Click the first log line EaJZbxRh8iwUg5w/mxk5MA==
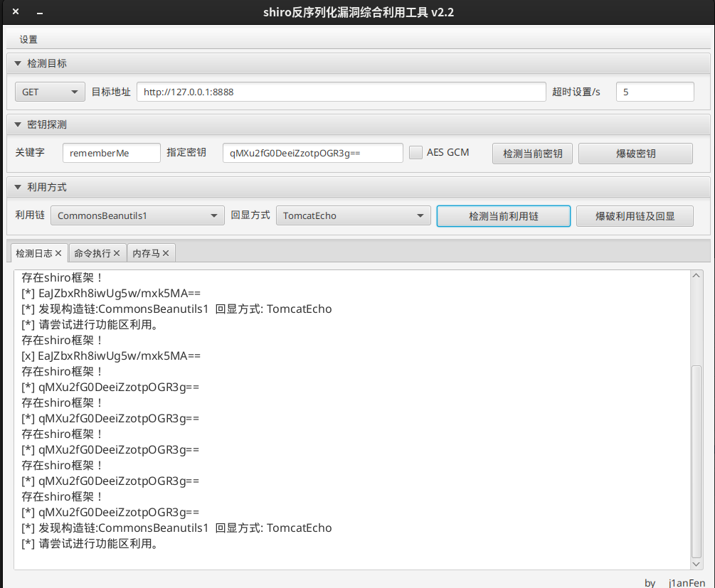 111,293
